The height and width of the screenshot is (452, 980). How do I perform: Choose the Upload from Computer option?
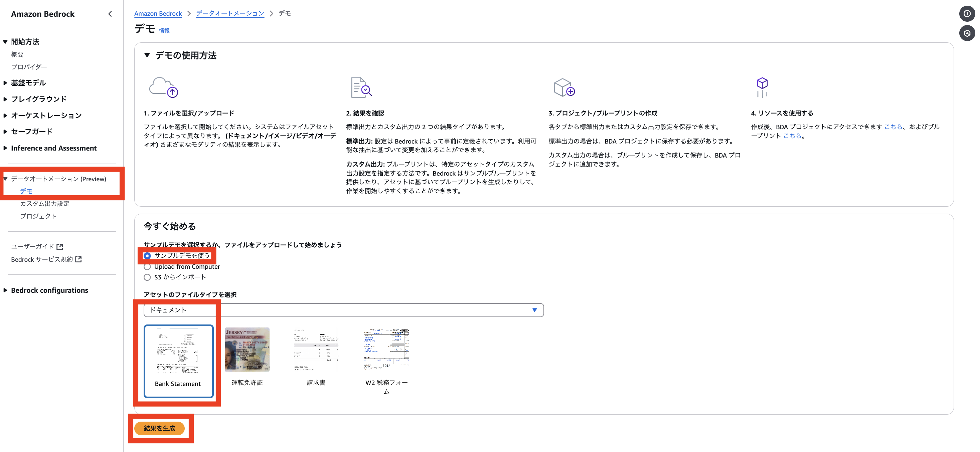[x=147, y=266]
